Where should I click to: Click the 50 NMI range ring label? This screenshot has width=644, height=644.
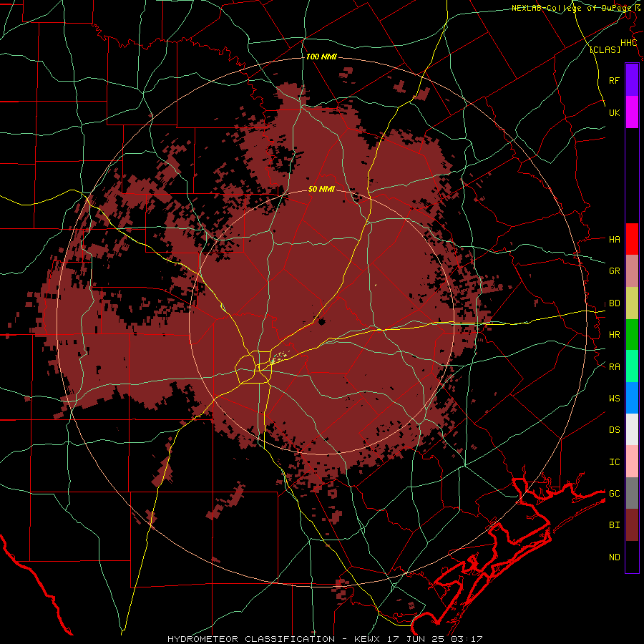321,189
